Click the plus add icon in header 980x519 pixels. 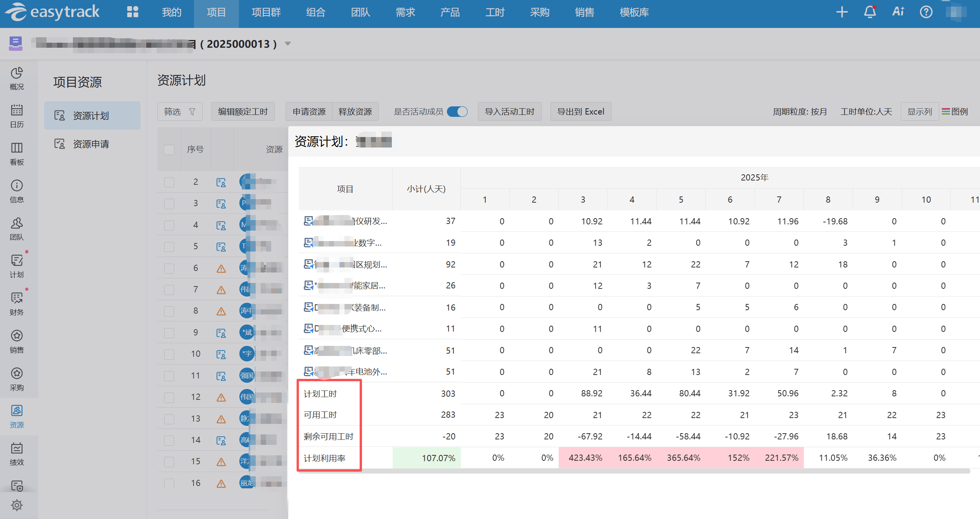(x=841, y=12)
